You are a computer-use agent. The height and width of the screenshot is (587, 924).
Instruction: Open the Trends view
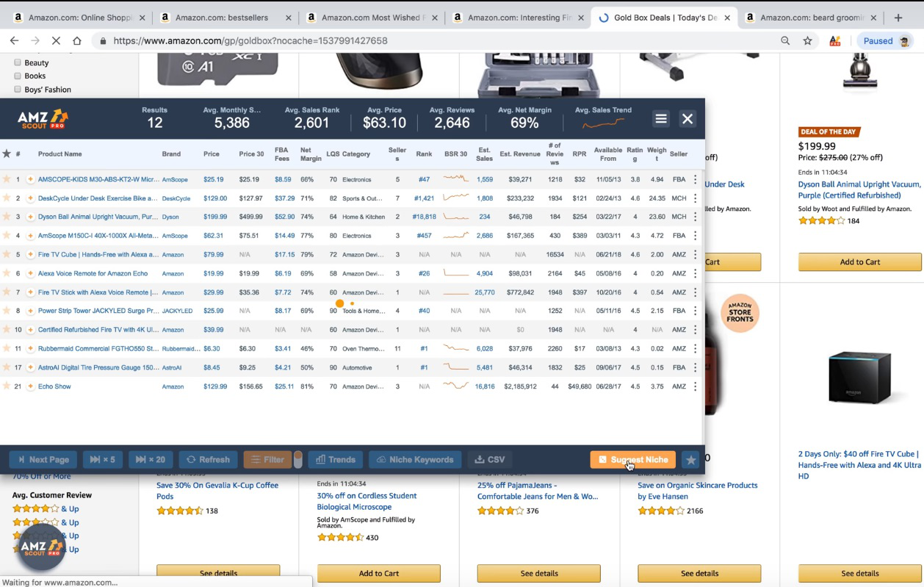point(335,460)
